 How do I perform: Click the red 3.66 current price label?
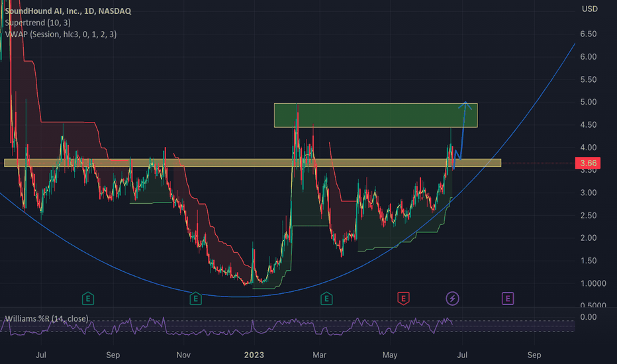click(589, 163)
